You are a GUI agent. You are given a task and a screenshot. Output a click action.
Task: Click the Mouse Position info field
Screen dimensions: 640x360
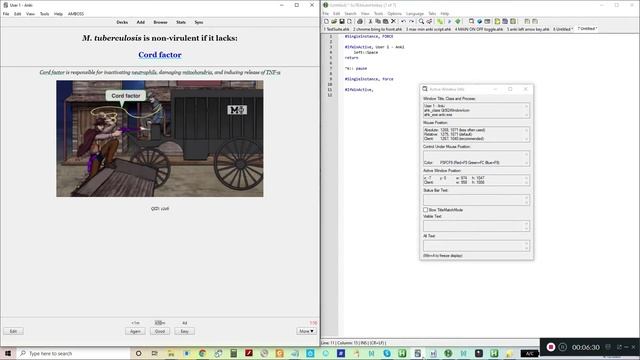pyautogui.click(x=476, y=134)
